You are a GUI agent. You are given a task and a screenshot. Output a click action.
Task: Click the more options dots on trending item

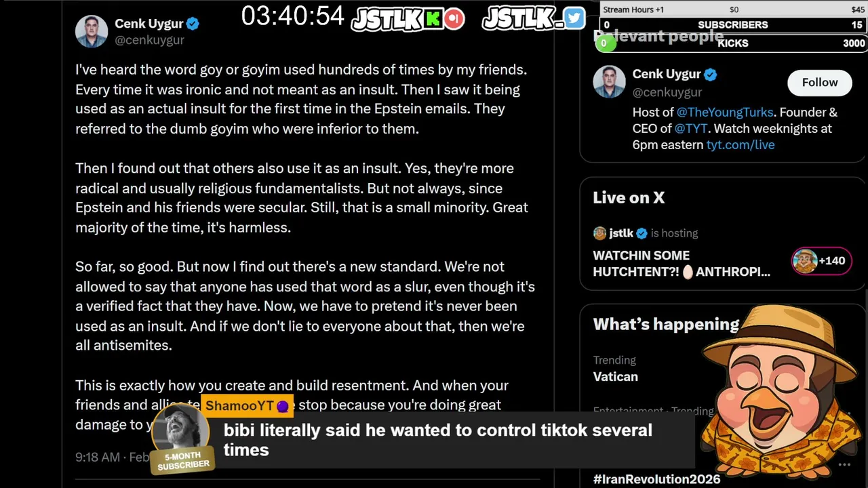tap(844, 465)
